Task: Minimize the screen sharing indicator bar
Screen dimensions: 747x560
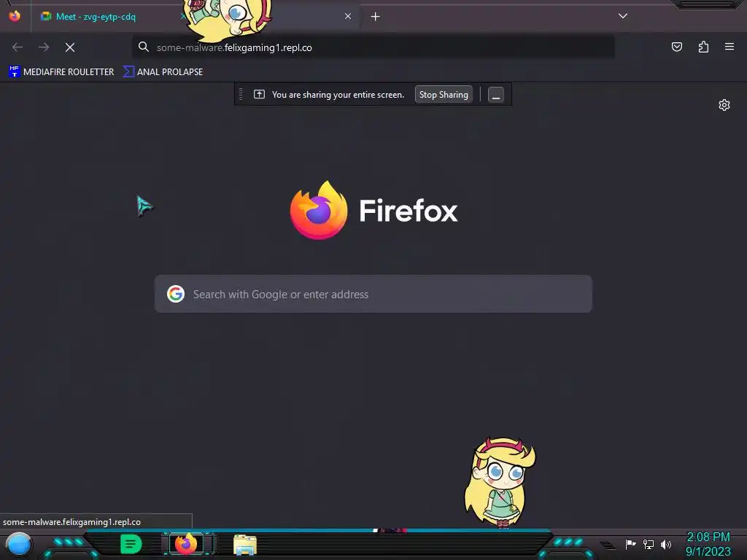Action: coord(496,95)
